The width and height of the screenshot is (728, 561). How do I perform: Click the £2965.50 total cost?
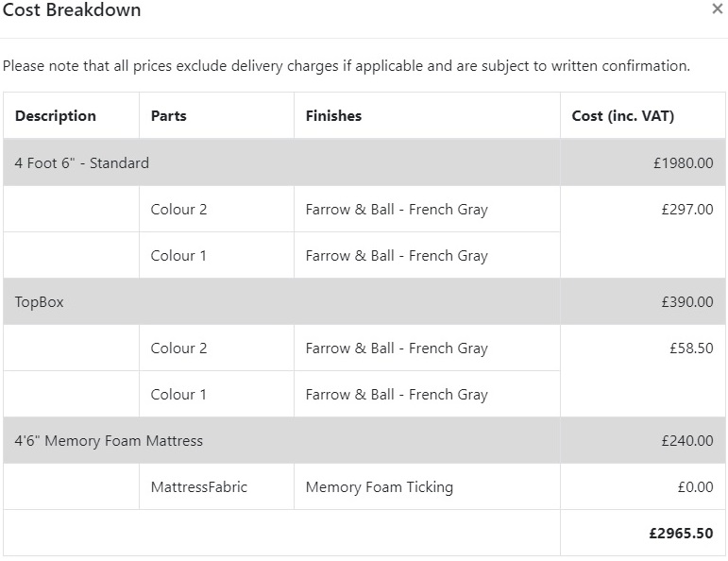(681, 534)
